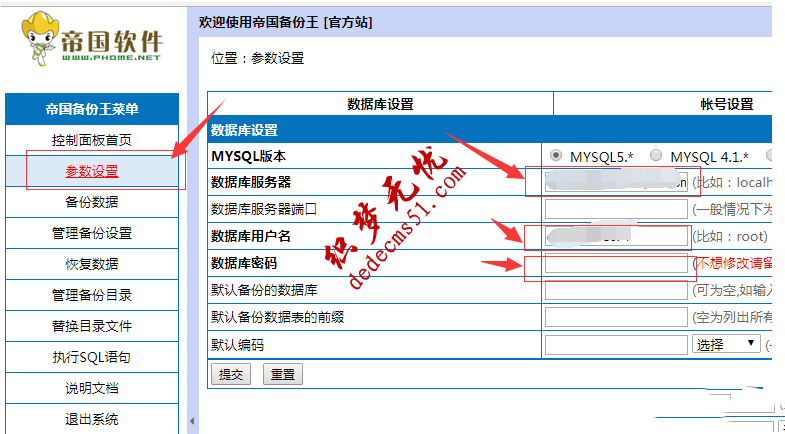This screenshot has height=434, width=785.
Task: Go to 备份数据 menu item
Action: click(x=92, y=202)
